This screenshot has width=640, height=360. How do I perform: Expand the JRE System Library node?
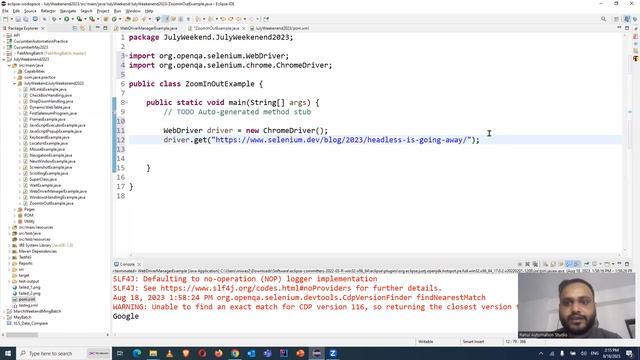click(9, 246)
